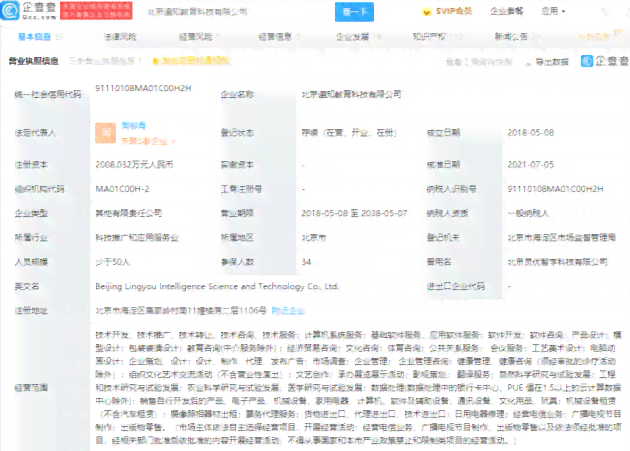Screen dimensions: 630x451
Task: Click the orange legal representative avatar
Action: [x=105, y=133]
